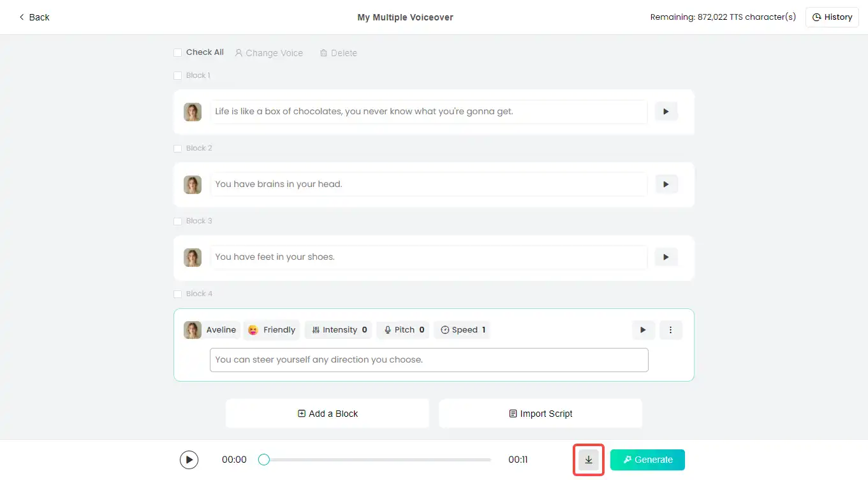868x480 pixels.
Task: Play Block 1 voiceover preview
Action: (x=666, y=112)
